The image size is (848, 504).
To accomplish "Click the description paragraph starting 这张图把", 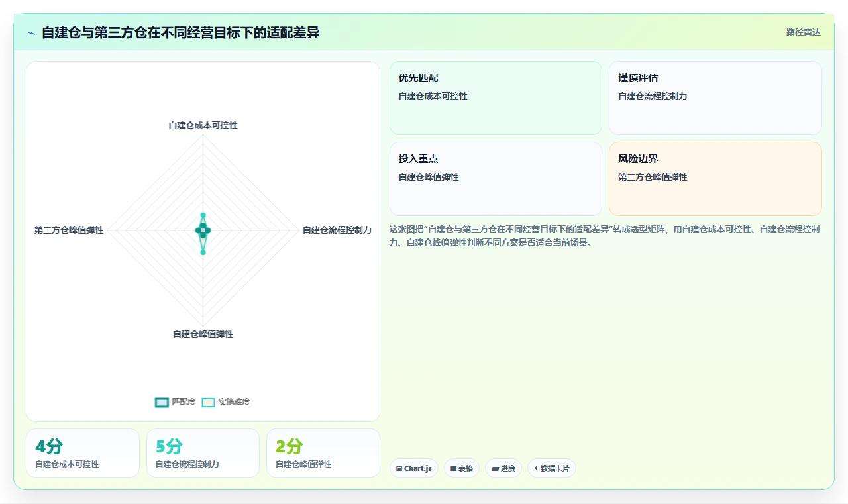I will point(606,236).
